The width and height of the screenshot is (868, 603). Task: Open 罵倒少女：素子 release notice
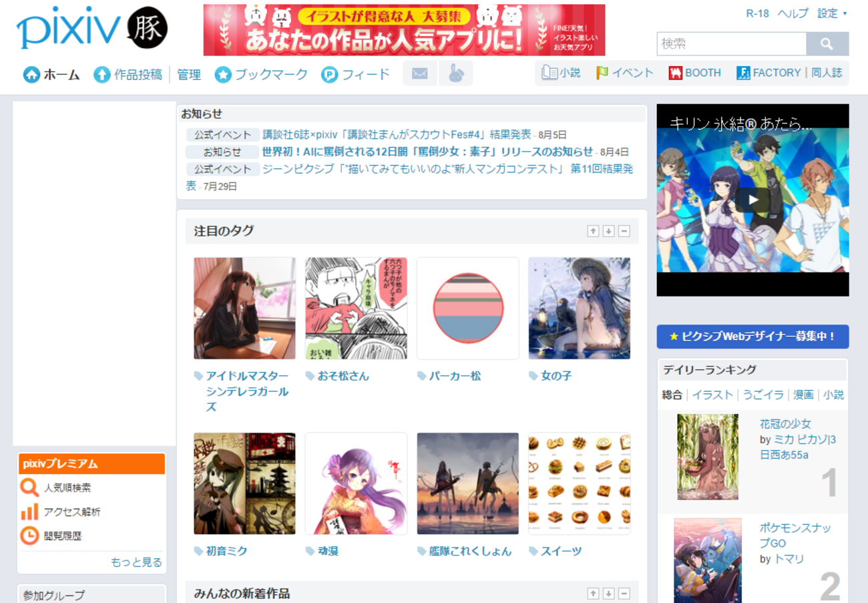click(427, 152)
